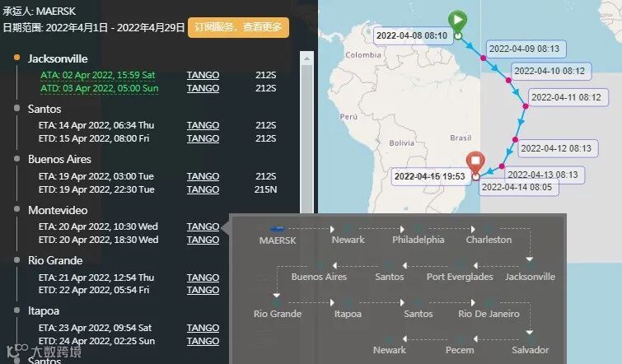Open TANGO link on Rio Grande ETA row

(203, 278)
